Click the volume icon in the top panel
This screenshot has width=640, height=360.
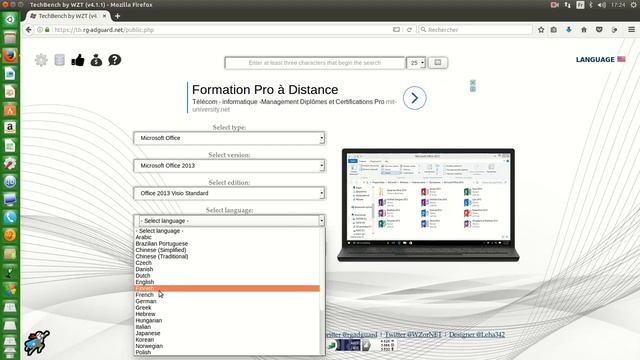click(602, 5)
